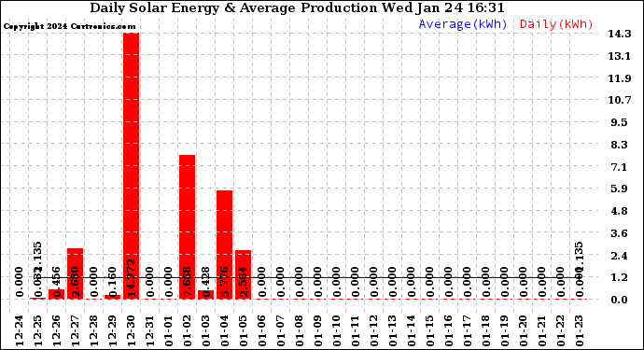644x350 pixels.
Task: Select the tall red bar for 12-30
Action: 132,166
